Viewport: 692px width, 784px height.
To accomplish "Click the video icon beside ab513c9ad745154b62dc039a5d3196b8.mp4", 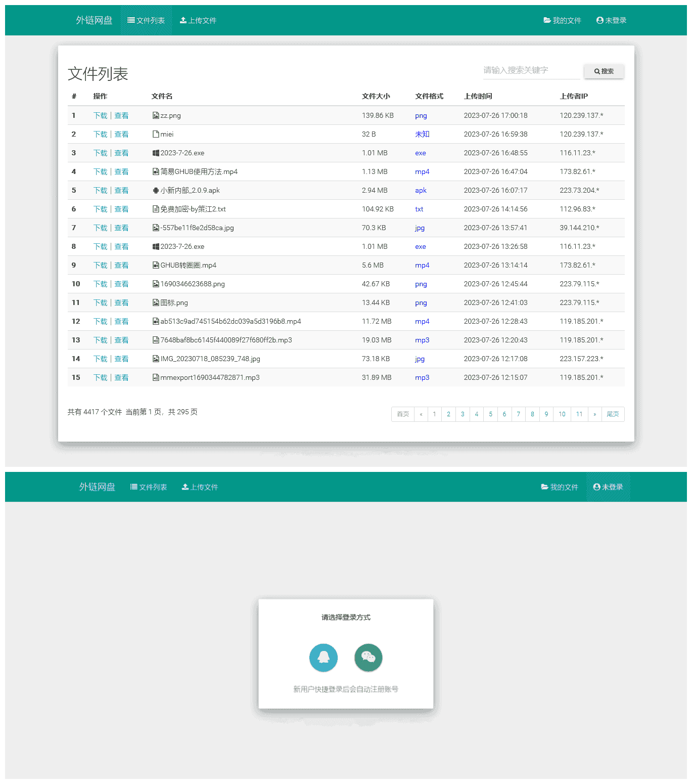I will tap(156, 321).
